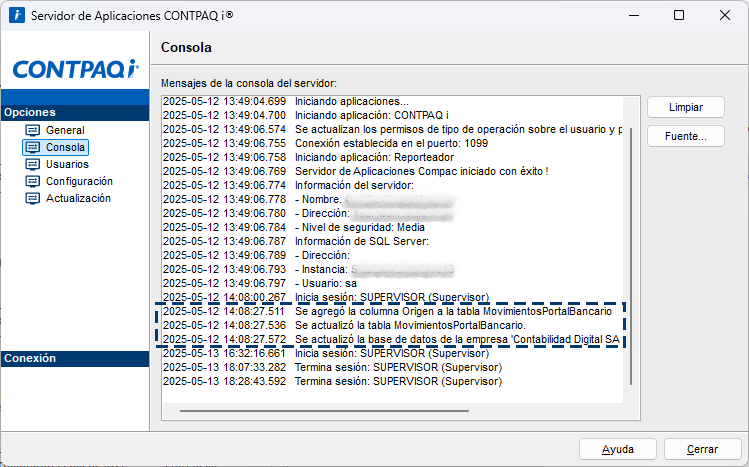749x467 pixels.
Task: Maximize the Servidor de Aplicaciones window
Action: click(679, 16)
